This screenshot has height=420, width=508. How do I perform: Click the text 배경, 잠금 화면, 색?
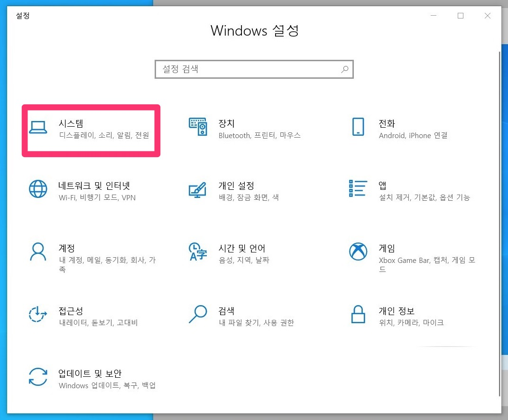[x=249, y=198]
